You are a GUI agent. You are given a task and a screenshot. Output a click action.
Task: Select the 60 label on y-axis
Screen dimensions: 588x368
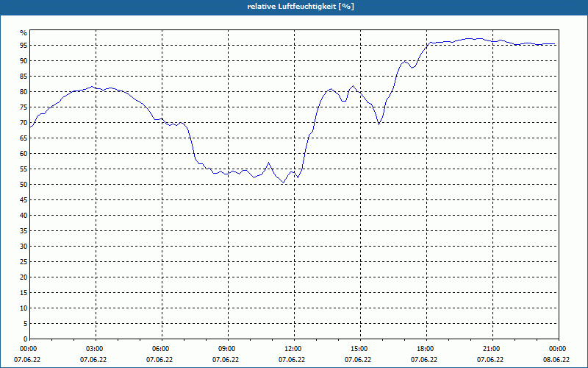pos(24,153)
